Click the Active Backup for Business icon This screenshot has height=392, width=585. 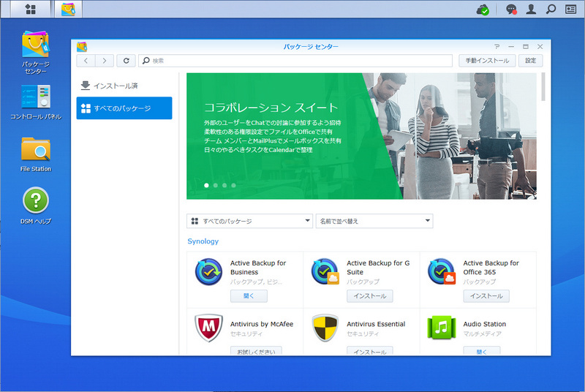click(x=208, y=272)
